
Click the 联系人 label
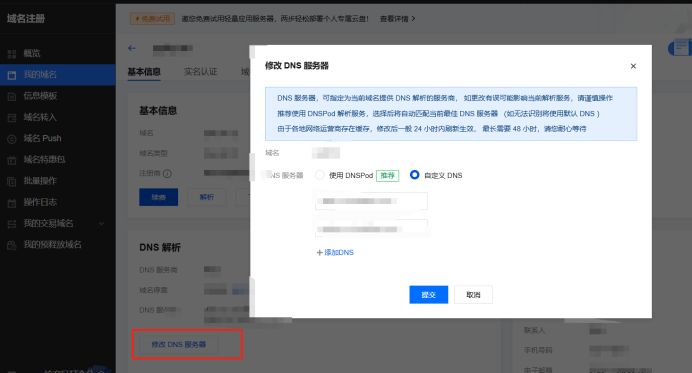(534, 330)
